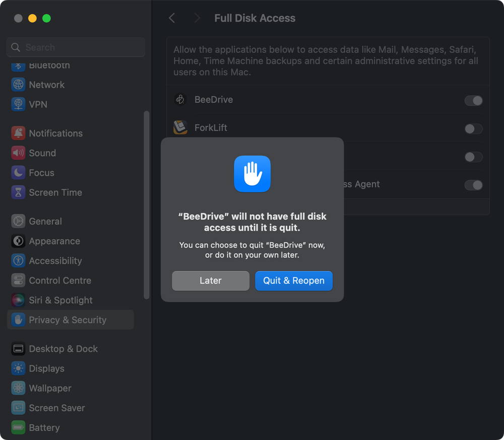Select Appearance in the sidebar
Screen dimensions: 504x440
71,241
